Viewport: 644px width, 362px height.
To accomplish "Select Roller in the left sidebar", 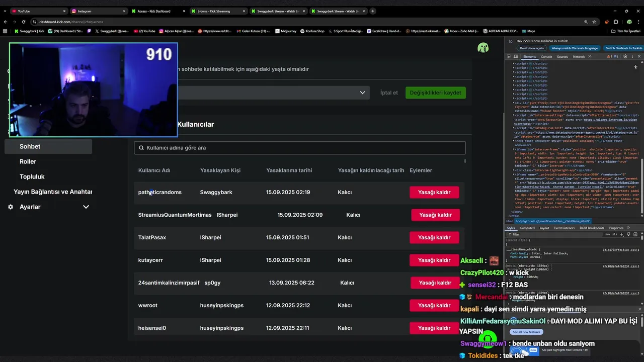I will pos(28,161).
